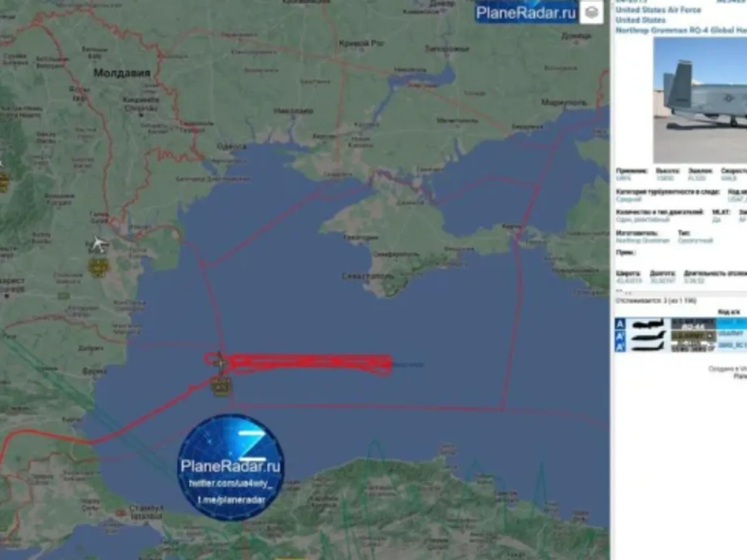Select the drone silhouette in the first list row

[x=647, y=324]
